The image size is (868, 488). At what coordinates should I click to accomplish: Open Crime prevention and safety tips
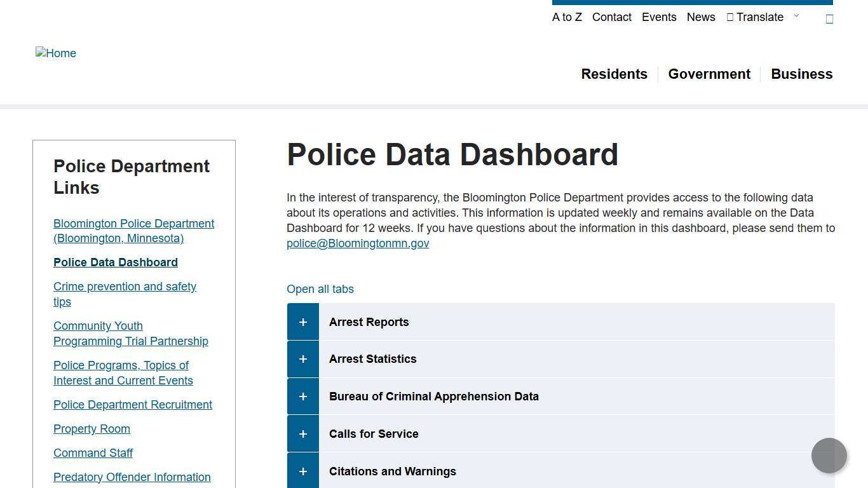click(x=125, y=294)
